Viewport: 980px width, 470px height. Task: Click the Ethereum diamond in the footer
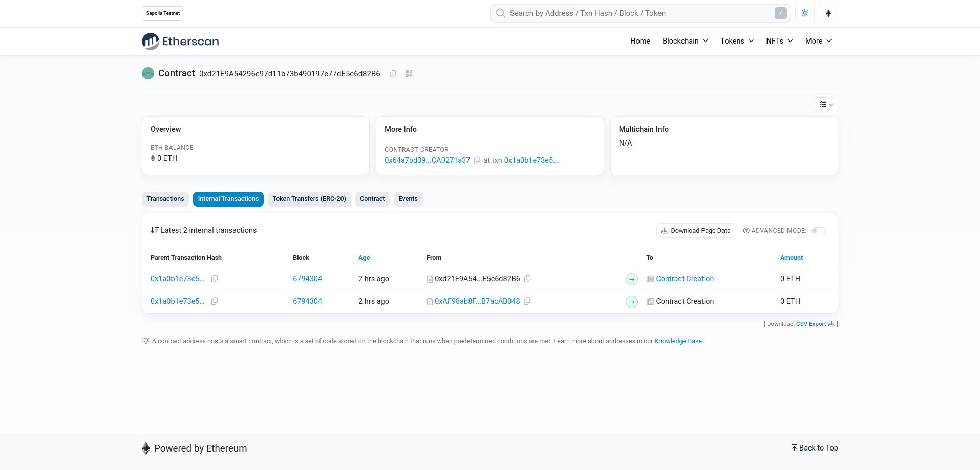tap(146, 448)
